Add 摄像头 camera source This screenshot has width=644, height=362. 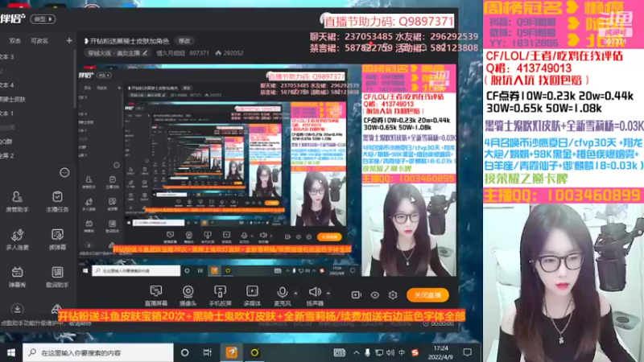[188, 295]
